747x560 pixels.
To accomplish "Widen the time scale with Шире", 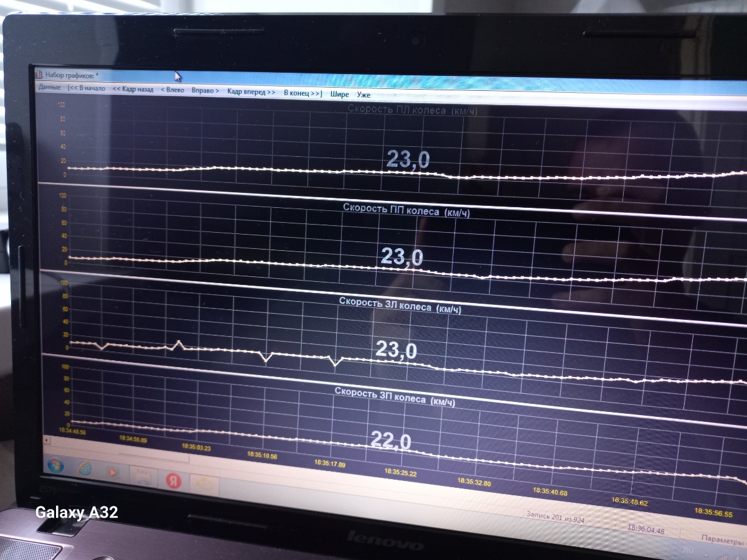I will [x=339, y=95].
